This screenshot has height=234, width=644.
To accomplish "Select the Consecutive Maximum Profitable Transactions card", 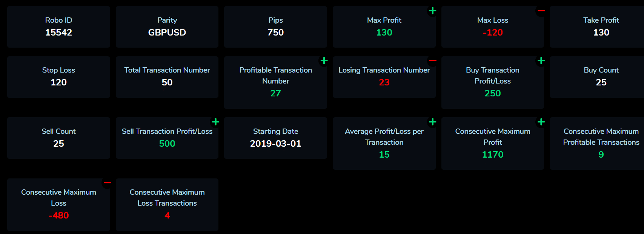I will 597,143.
